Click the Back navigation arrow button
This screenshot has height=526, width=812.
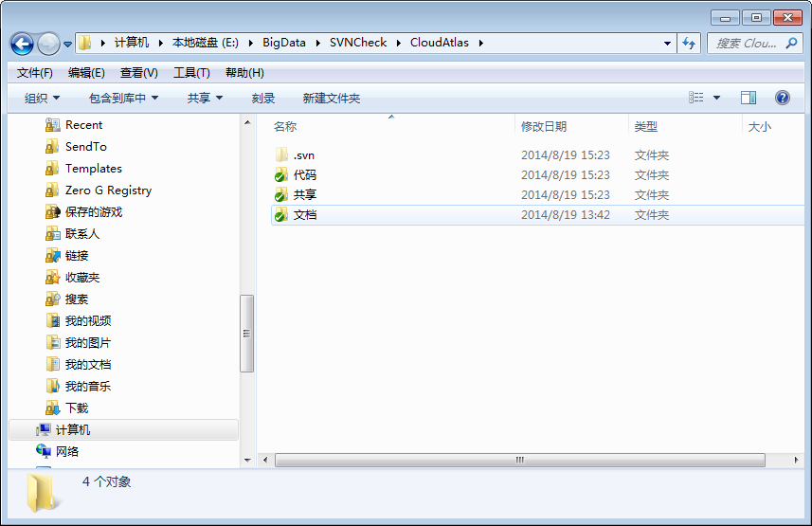click(23, 44)
